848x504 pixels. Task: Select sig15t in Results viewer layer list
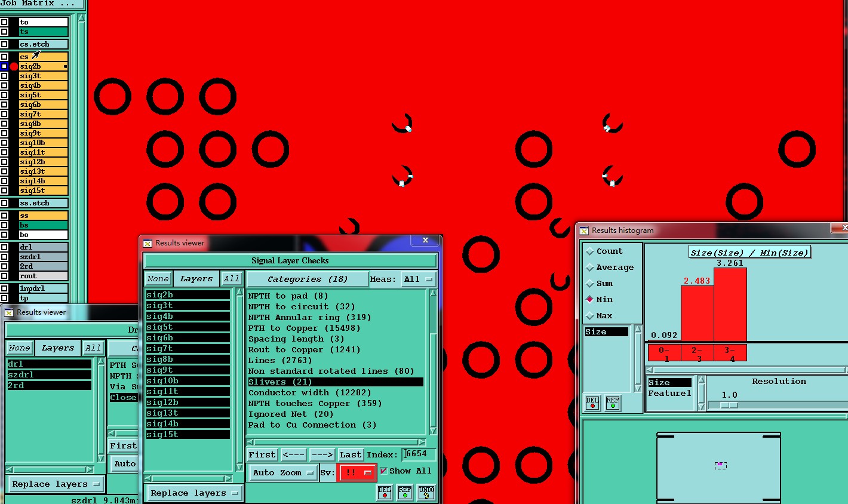point(188,435)
